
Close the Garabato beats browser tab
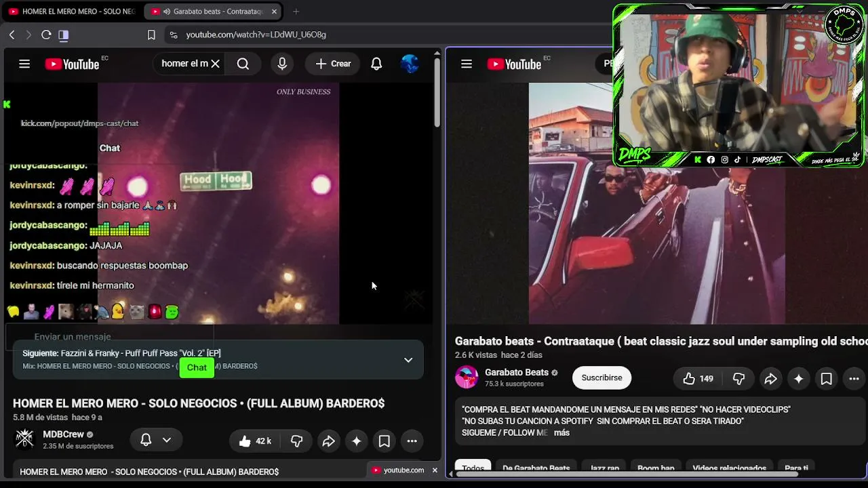[274, 12]
